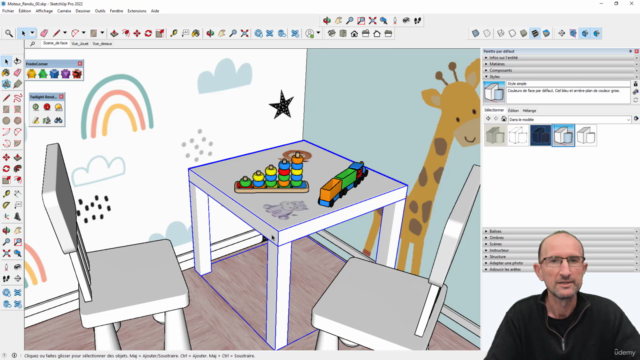Enable Hidden Line face style
Viewport: 640px width, 360px height.
click(x=512, y=33)
